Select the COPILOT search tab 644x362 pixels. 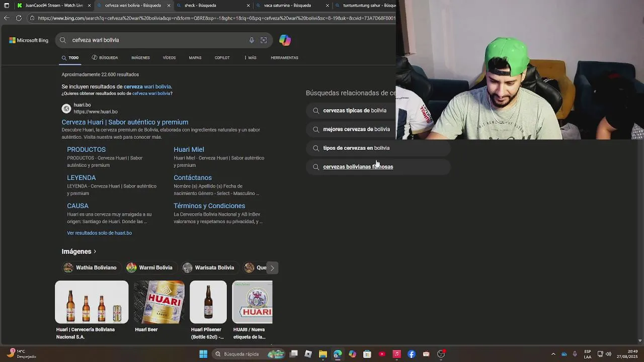(x=222, y=58)
